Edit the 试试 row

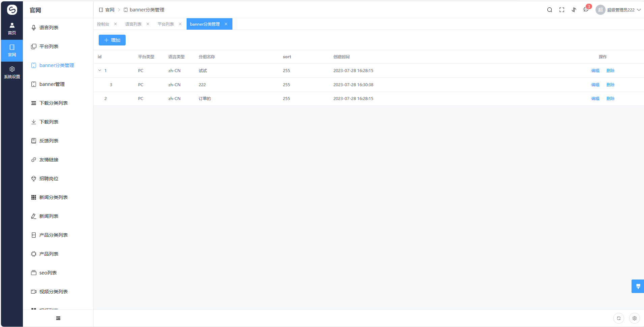(595, 70)
